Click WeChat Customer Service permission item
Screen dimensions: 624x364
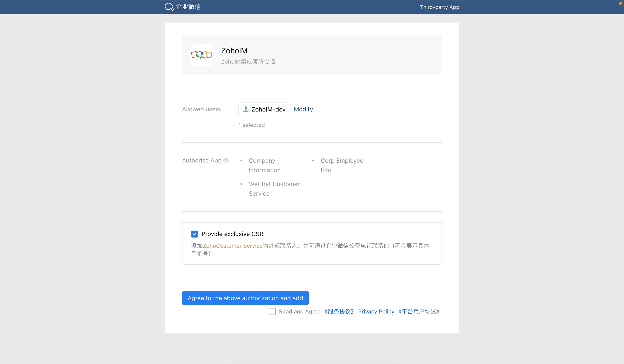pyautogui.click(x=274, y=189)
